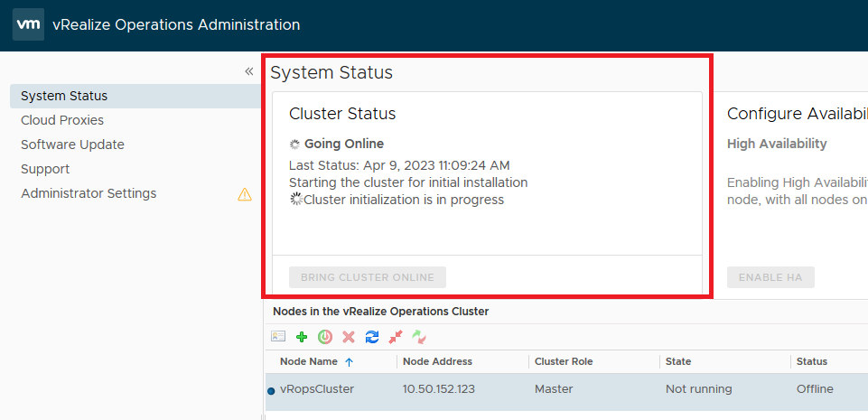
Task: Open Administrator Settings page
Action: [x=89, y=193]
